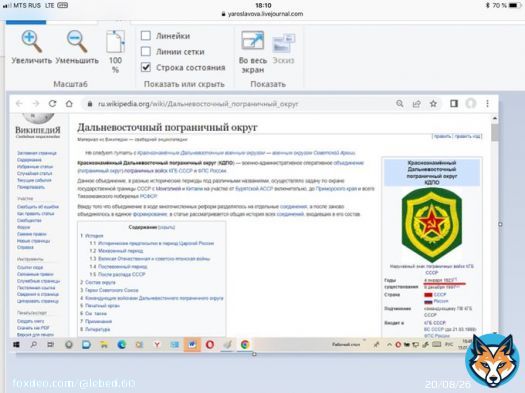
Task: Open Microsoft Edge from the taskbar
Action: (x=122, y=344)
